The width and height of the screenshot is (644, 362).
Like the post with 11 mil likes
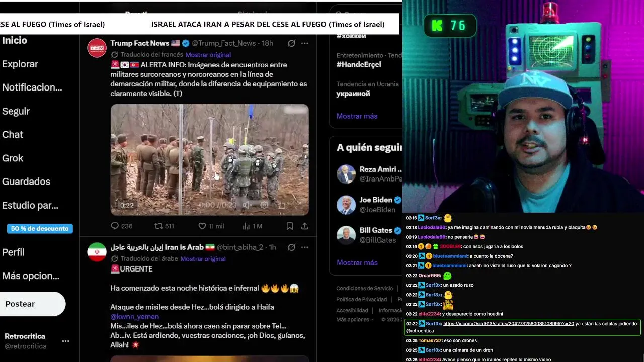[x=211, y=226]
